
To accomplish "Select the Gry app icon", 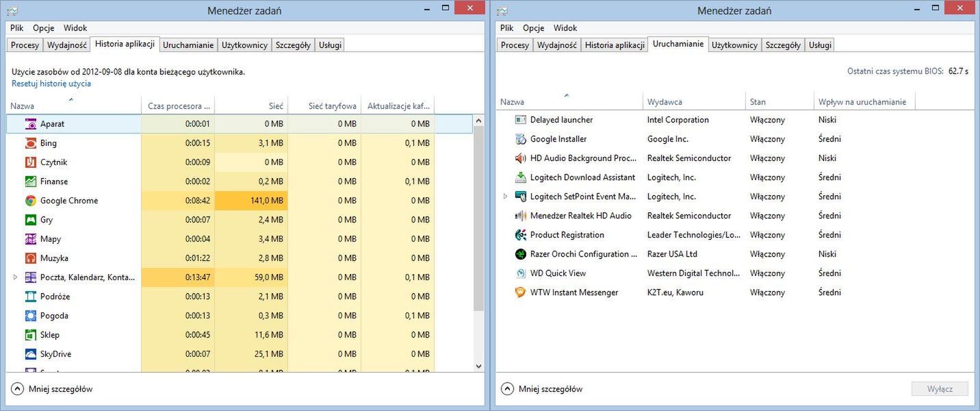I will point(30,220).
